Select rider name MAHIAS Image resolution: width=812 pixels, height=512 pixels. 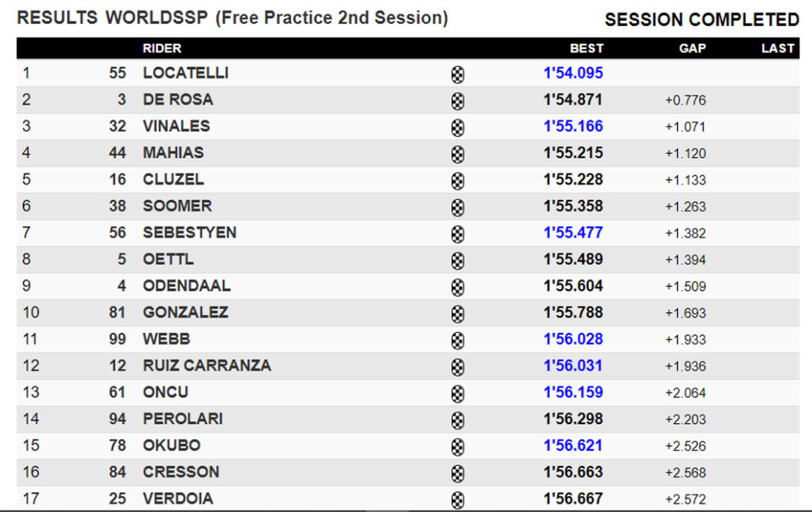tap(173, 153)
